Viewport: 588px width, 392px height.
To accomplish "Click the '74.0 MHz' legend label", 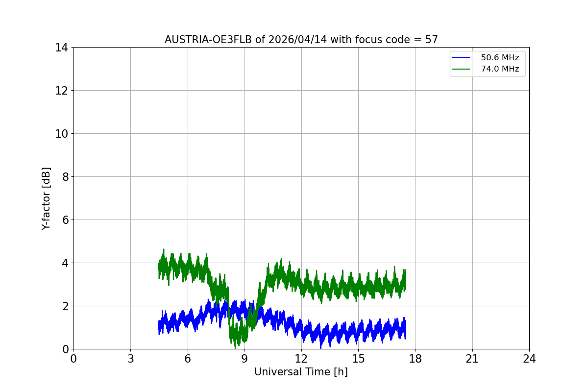I will coord(500,69).
